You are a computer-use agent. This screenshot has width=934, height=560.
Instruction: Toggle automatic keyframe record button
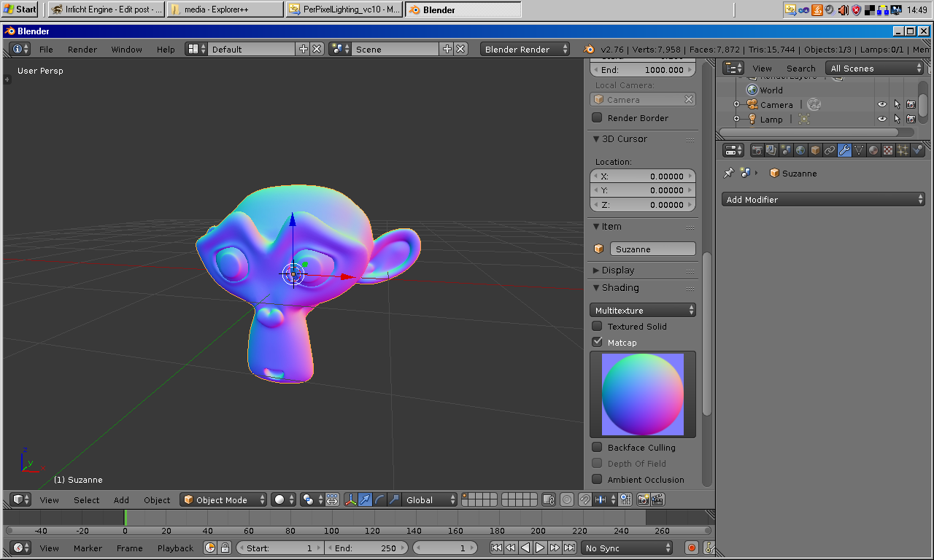coord(692,548)
